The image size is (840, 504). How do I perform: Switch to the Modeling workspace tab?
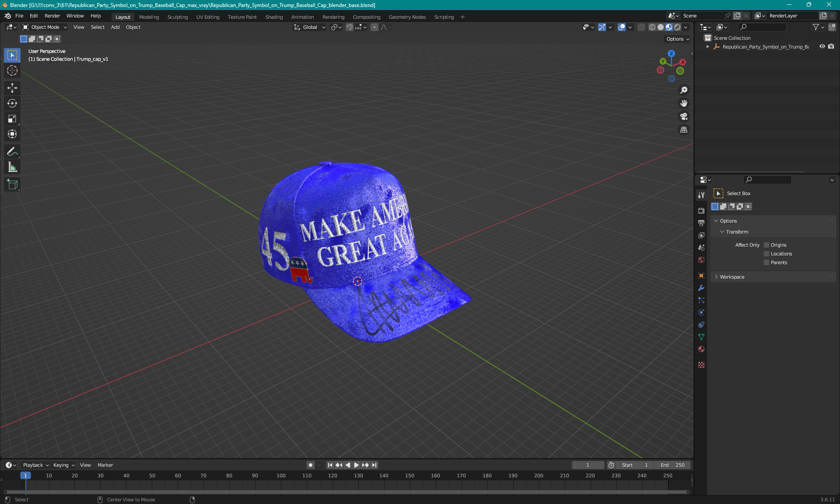coord(149,17)
